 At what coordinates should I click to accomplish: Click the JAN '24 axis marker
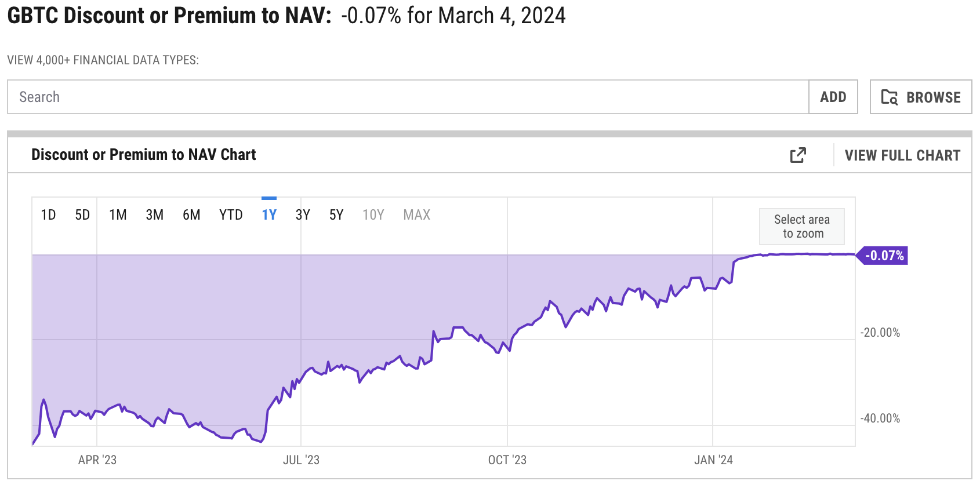(x=713, y=460)
